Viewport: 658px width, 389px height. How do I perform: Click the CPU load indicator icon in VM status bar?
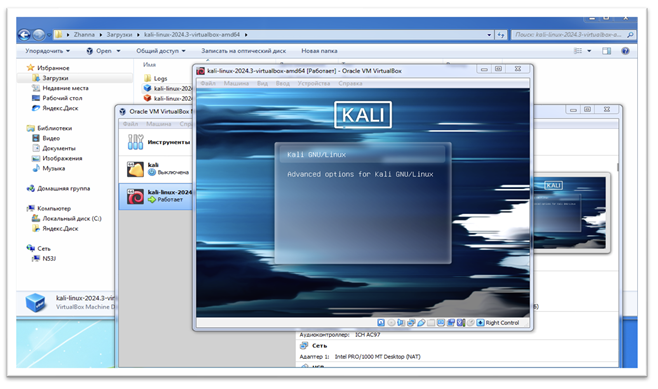pos(461,322)
